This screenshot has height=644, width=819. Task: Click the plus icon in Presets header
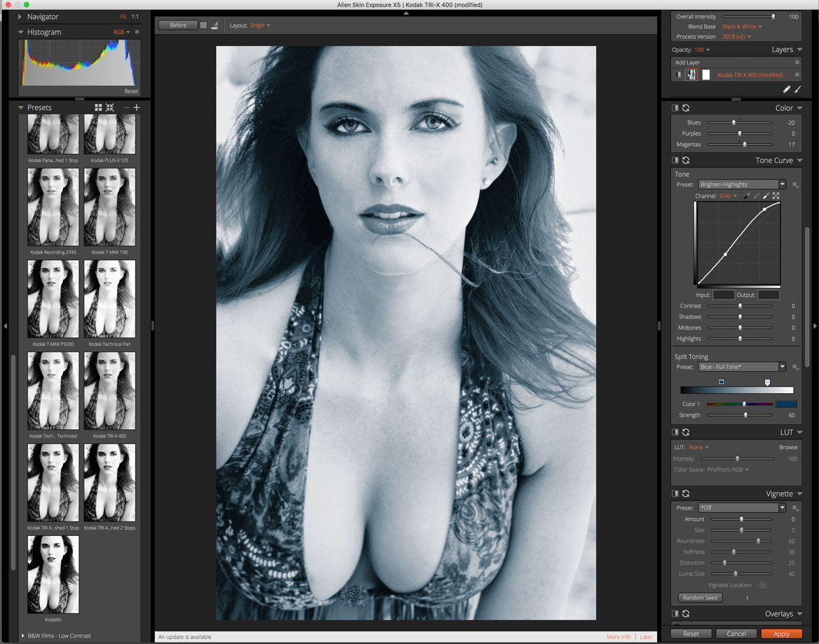coord(136,107)
